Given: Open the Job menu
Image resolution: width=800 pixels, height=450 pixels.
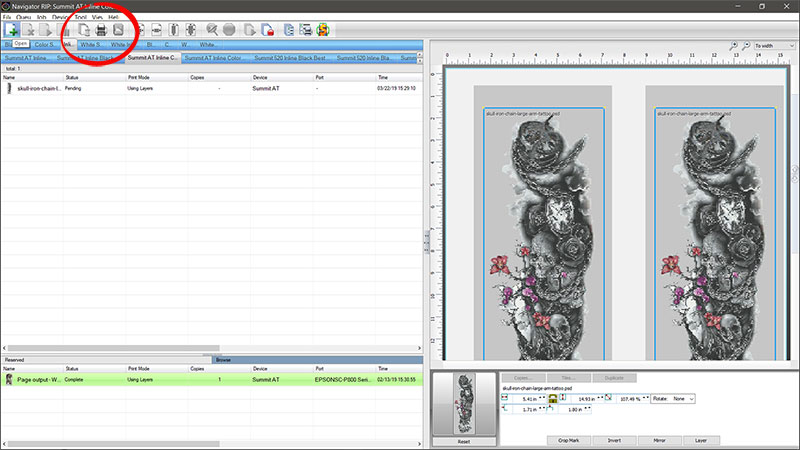Looking at the screenshot, I should pos(41,17).
